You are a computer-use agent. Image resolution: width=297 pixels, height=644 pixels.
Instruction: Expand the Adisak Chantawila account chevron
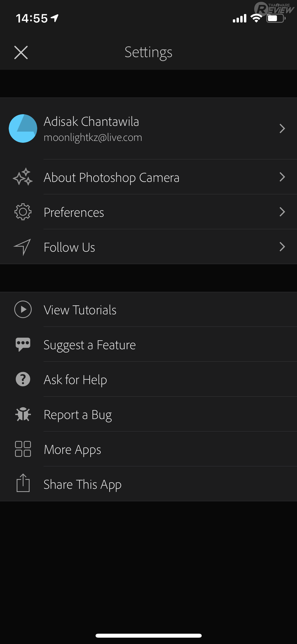tap(282, 128)
